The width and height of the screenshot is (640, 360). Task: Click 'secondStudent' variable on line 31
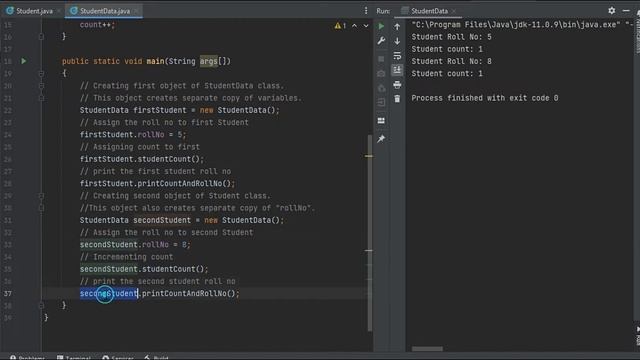162,220
